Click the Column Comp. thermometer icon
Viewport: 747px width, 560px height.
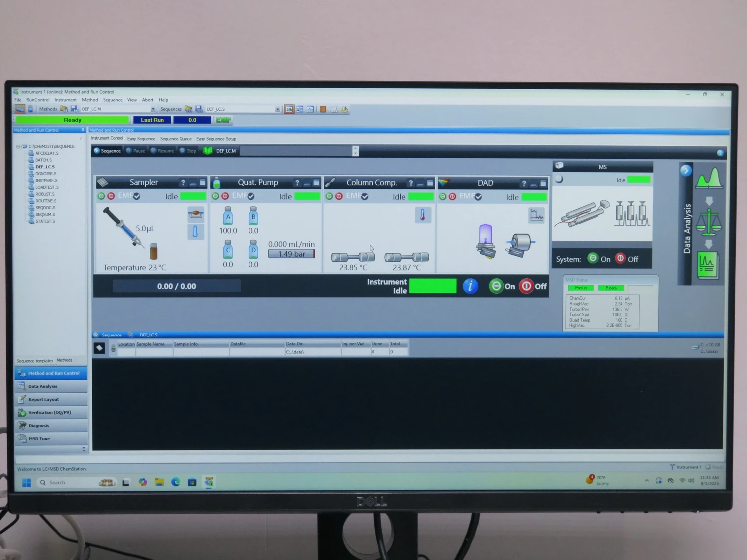(x=422, y=215)
